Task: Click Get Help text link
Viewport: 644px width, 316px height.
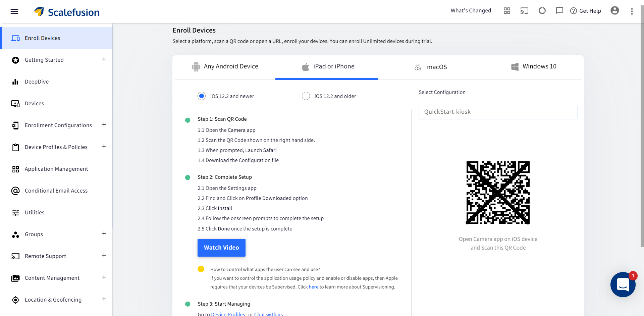Action: coord(590,11)
